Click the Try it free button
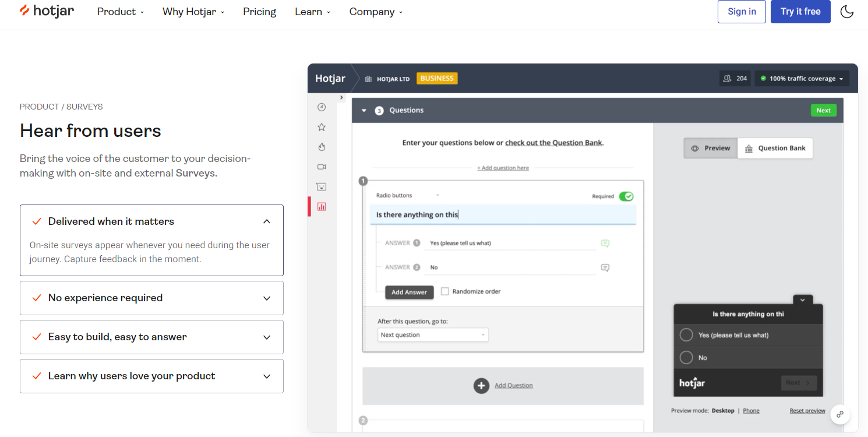868x437 pixels. [x=800, y=12]
